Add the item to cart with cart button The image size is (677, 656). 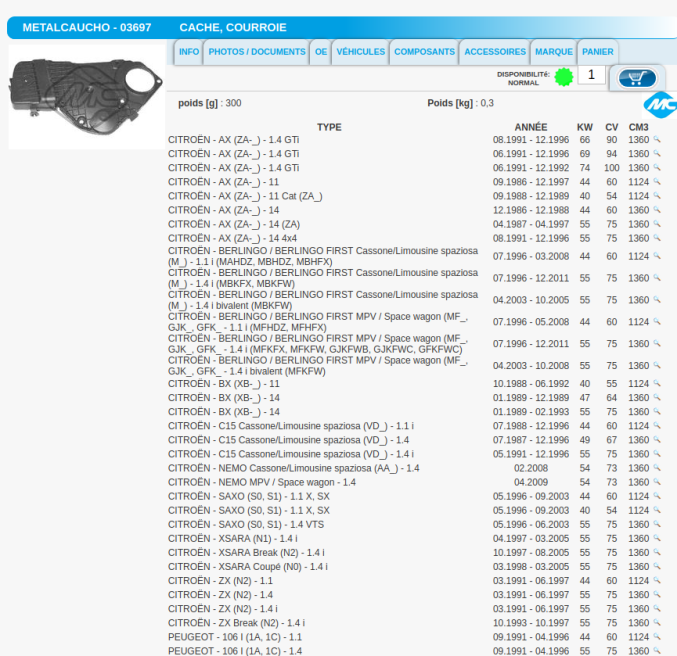coord(637,78)
